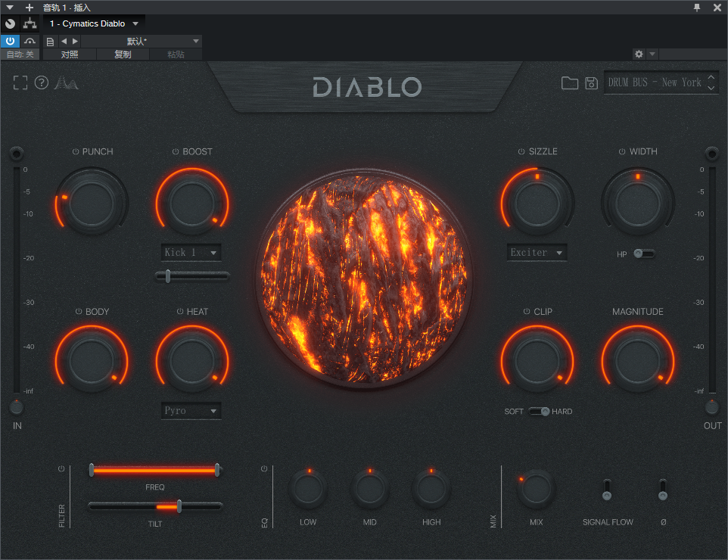Click the MAGNITUDE knob
The image size is (728, 560).
point(638,362)
